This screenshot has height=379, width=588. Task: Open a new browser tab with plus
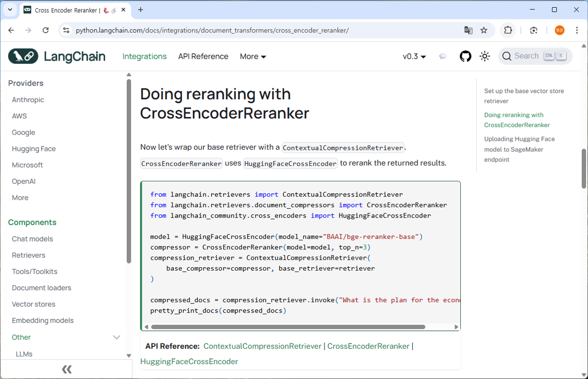point(141,9)
